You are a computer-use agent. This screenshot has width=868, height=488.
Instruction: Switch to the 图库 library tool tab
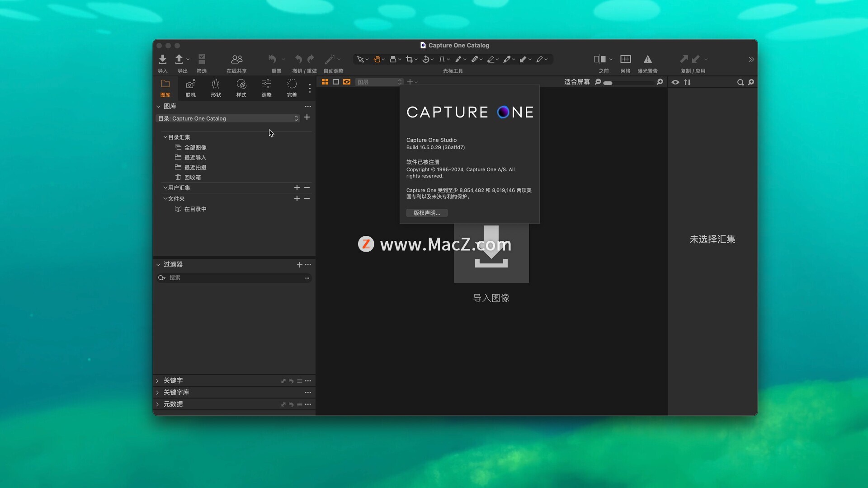(165, 88)
